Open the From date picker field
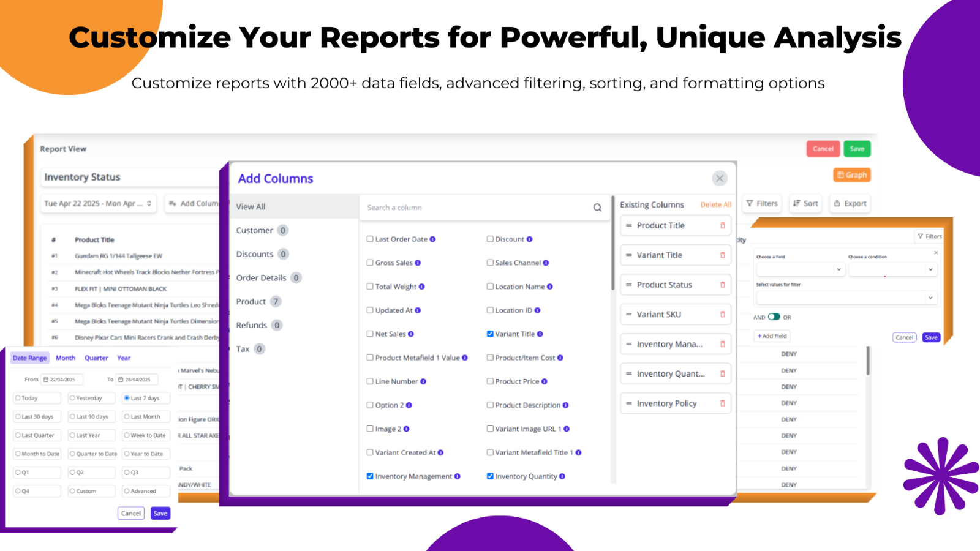The image size is (980, 551). [x=62, y=380]
